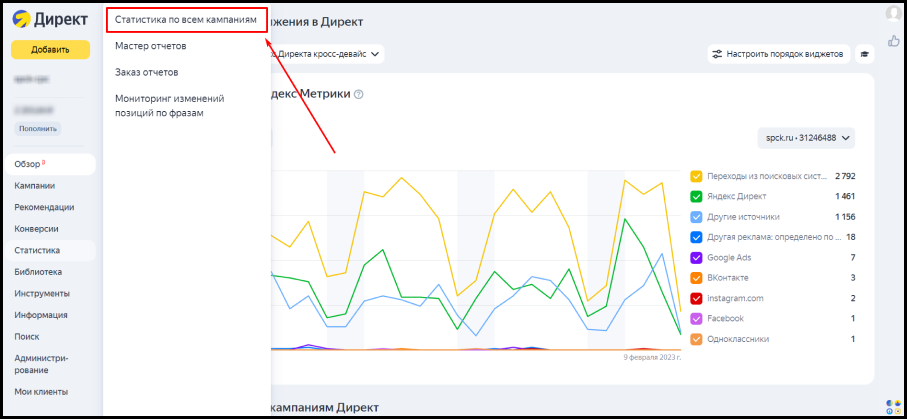Image resolution: width=907 pixels, height=419 pixels.
Task: Open the graduation cap training icon
Action: pyautogui.click(x=865, y=54)
